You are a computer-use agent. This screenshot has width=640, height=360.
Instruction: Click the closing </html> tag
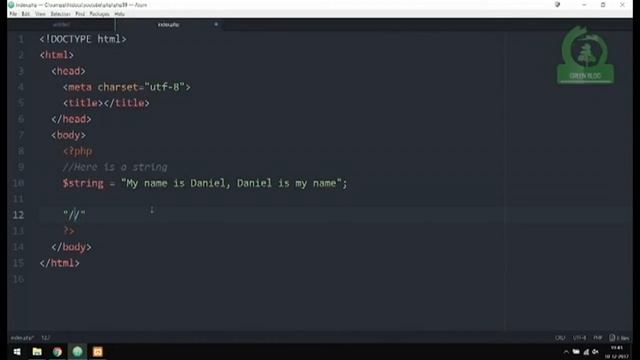click(60, 263)
